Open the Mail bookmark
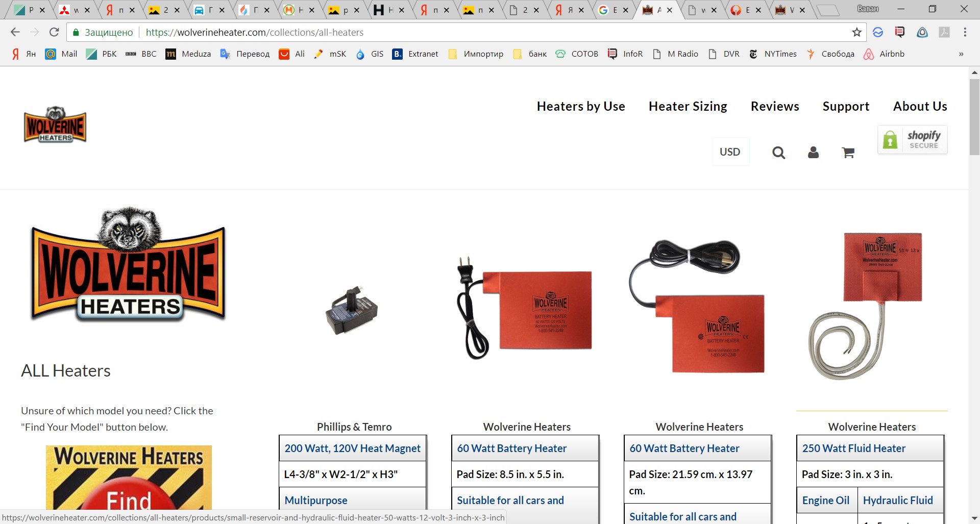Image resolution: width=980 pixels, height=524 pixels. pyautogui.click(x=61, y=54)
